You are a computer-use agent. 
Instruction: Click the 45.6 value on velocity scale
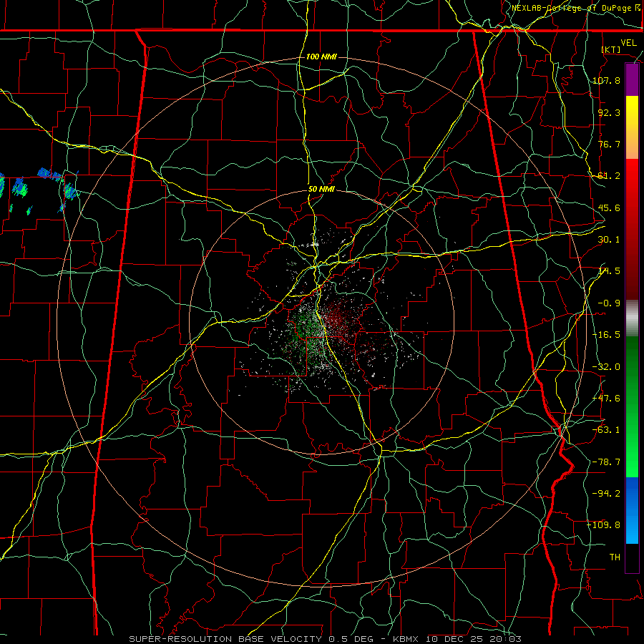tap(609, 208)
